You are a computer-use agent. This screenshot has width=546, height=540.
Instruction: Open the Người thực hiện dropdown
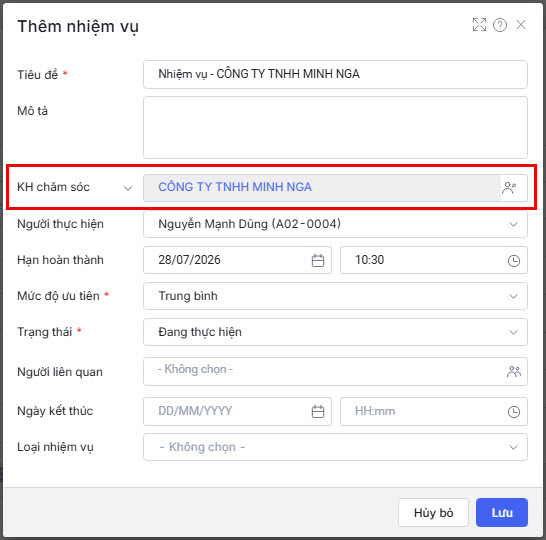click(x=335, y=224)
